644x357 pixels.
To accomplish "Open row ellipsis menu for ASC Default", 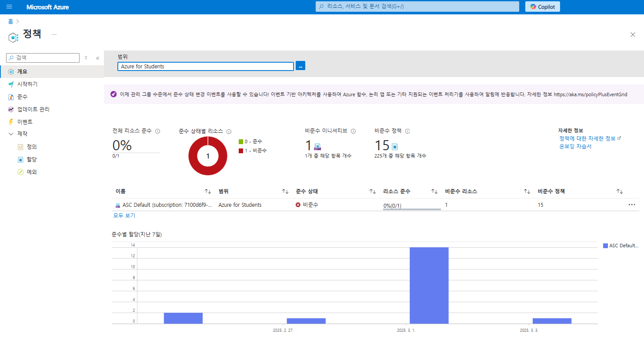I will [x=632, y=205].
